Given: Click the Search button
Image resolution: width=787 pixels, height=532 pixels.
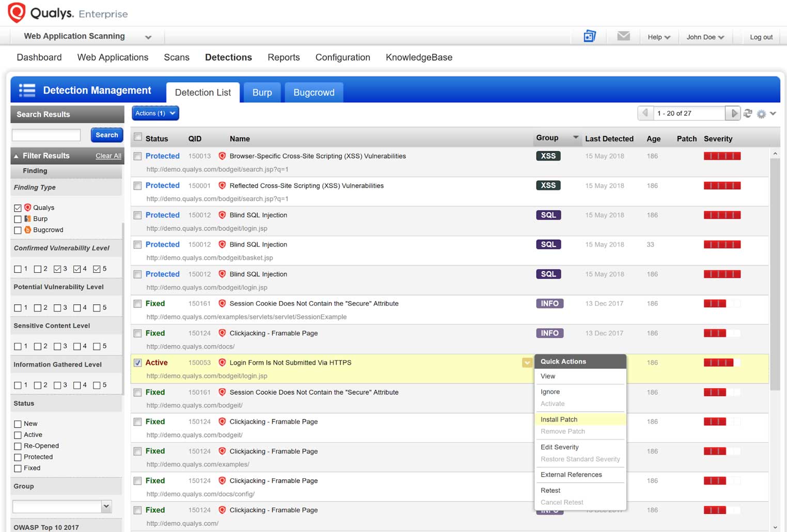Looking at the screenshot, I should 106,135.
